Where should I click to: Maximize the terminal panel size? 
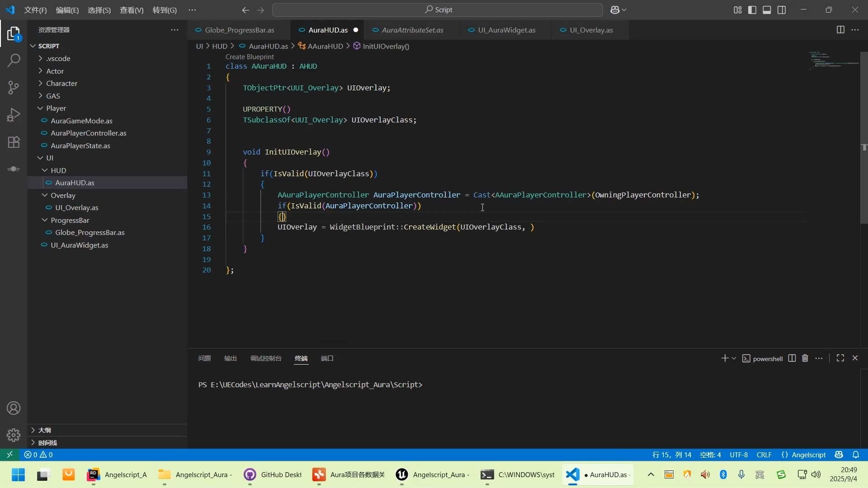click(840, 358)
